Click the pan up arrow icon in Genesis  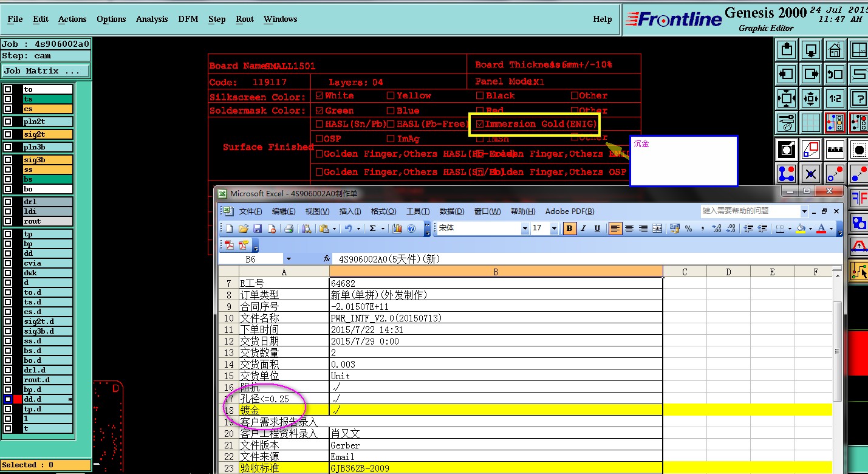[787, 50]
